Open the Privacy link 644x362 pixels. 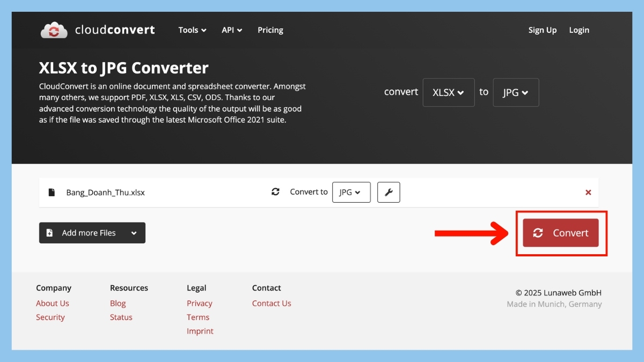pos(200,303)
